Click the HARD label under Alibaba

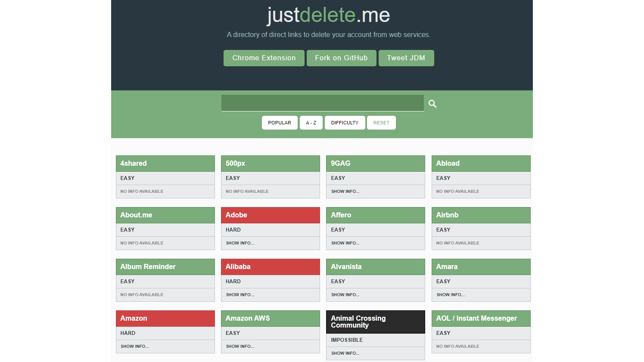coord(233,282)
